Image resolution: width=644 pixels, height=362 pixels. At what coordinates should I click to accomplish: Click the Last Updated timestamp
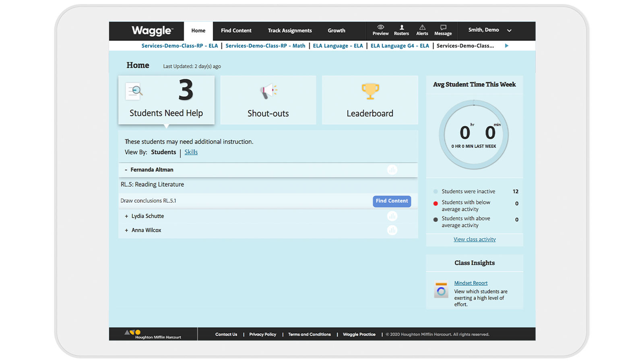[x=192, y=66]
